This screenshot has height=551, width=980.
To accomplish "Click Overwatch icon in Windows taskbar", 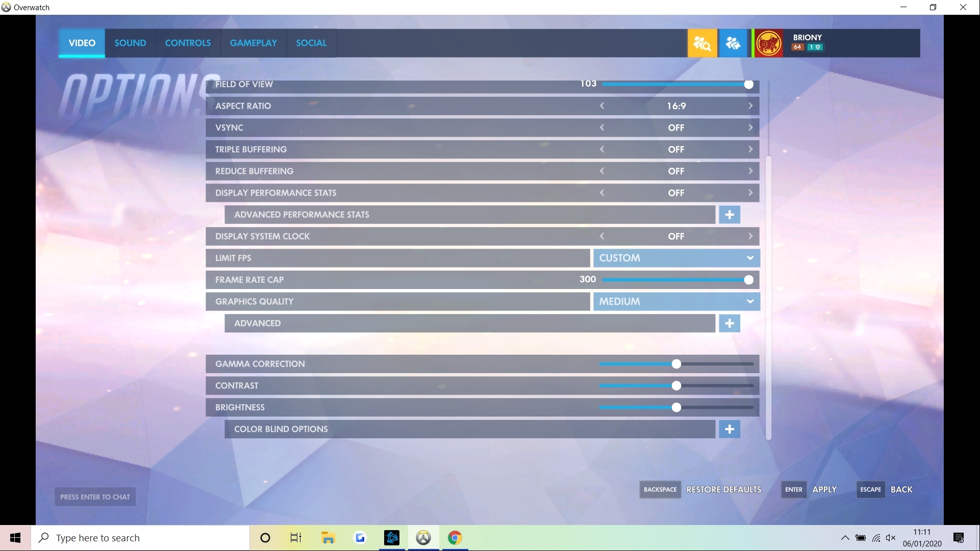I will click(x=423, y=538).
